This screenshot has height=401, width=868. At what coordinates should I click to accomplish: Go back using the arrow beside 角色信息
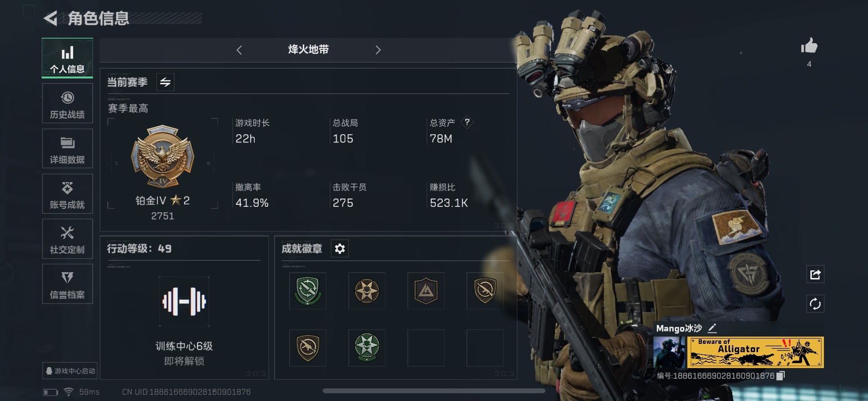click(50, 18)
